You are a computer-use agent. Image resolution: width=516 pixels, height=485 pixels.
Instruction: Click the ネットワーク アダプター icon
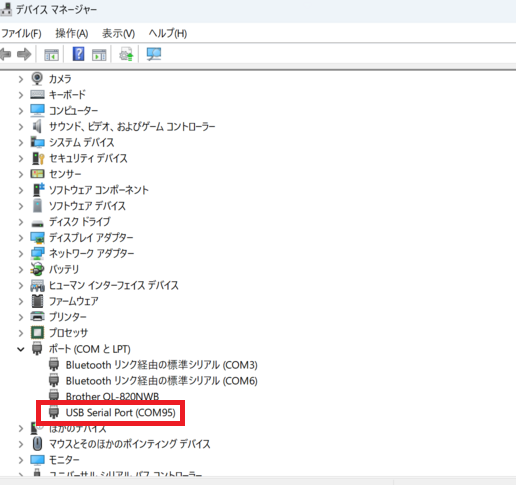[37, 253]
